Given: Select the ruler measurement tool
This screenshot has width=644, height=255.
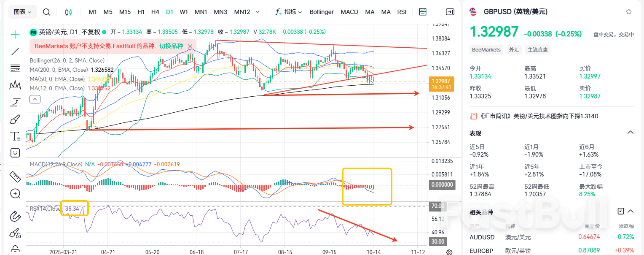Looking at the screenshot, I should [x=15, y=177].
